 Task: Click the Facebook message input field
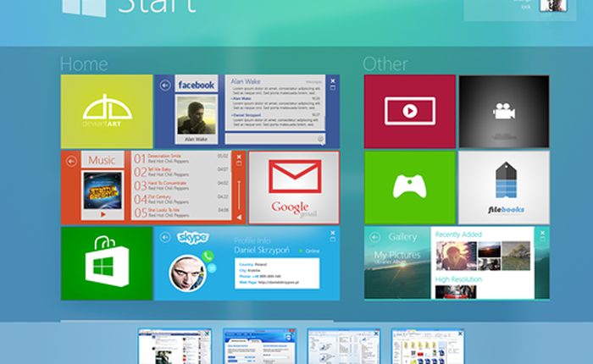[x=275, y=139]
